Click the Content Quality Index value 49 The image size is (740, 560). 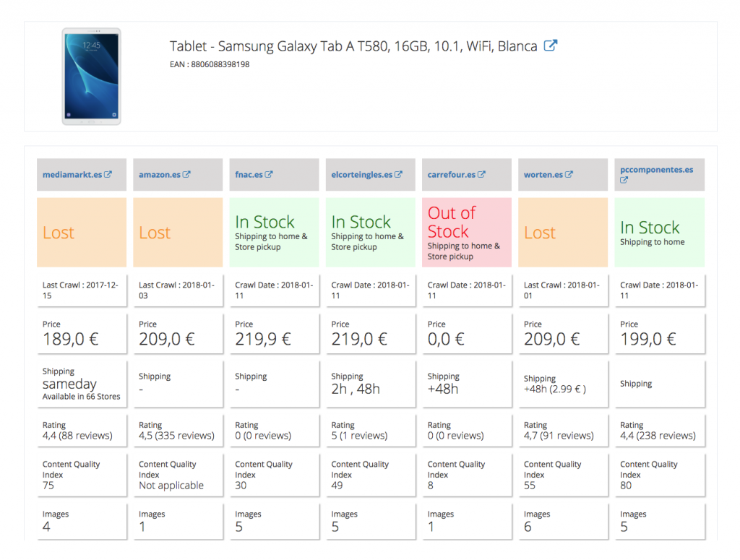(x=337, y=486)
